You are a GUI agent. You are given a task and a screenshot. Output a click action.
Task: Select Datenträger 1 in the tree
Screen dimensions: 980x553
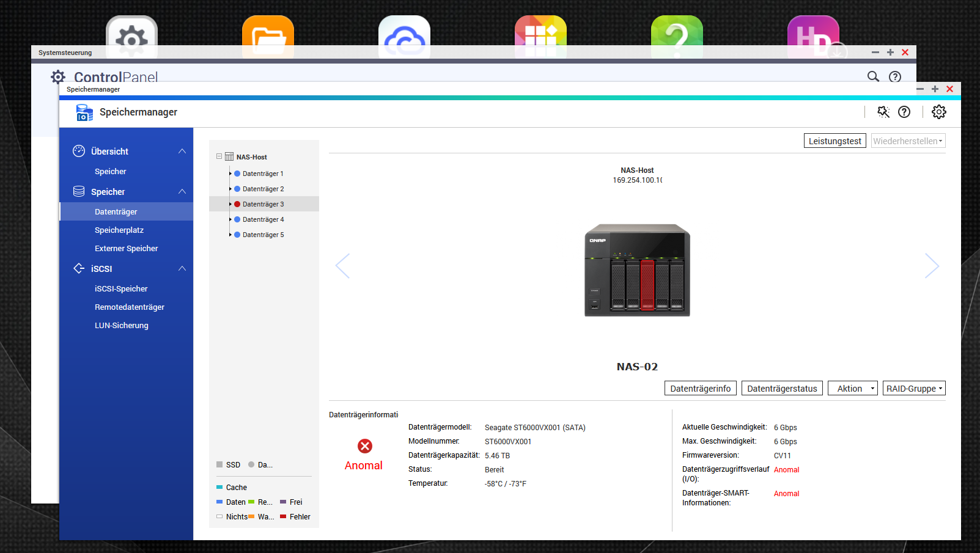tap(264, 174)
